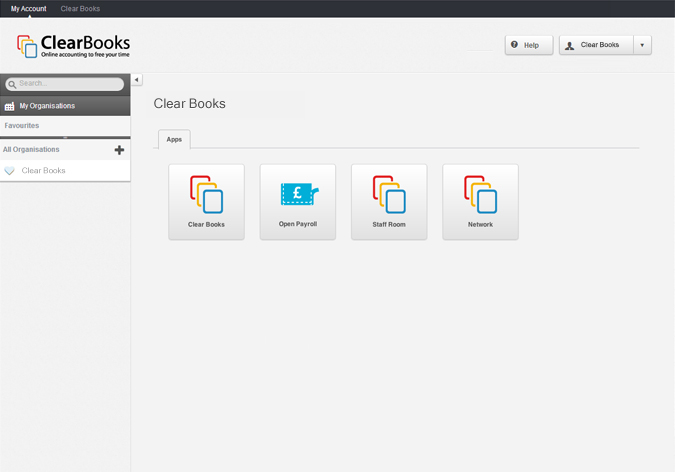675x472 pixels.
Task: Select the Apps tab
Action: coord(174,140)
